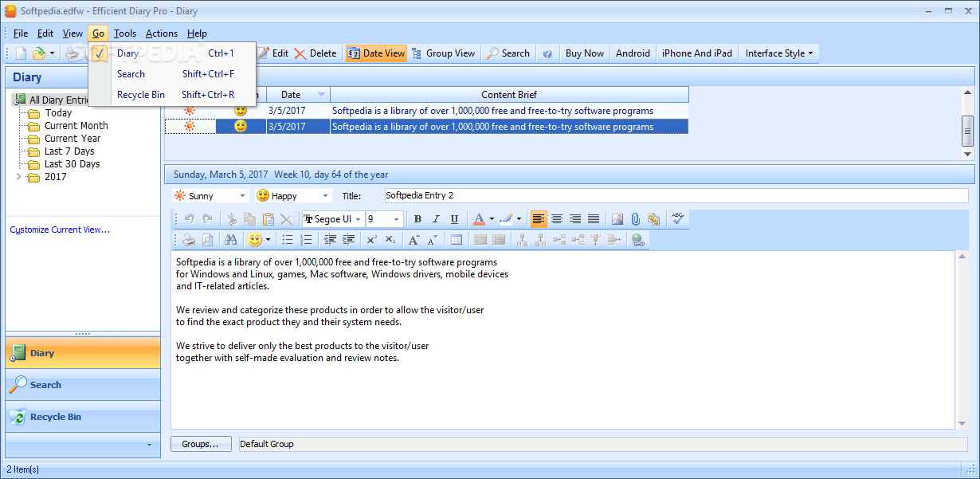The height and width of the screenshot is (479, 980).
Task: Click the printer icon in editor toolbar
Action: tap(189, 239)
